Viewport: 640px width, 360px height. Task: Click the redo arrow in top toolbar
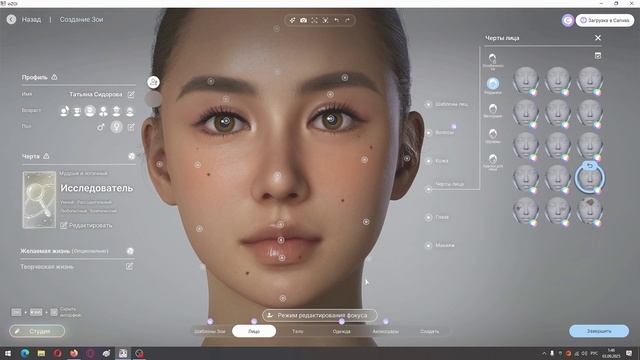[x=347, y=20]
